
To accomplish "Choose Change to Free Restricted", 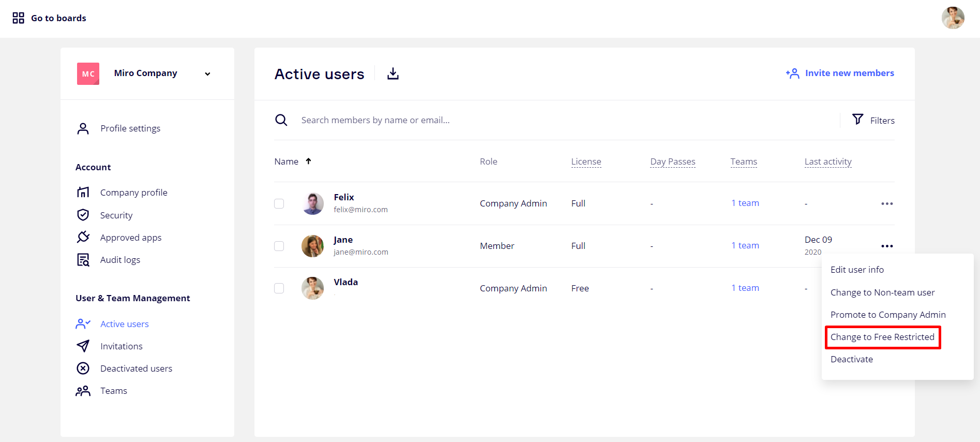I will pos(882,337).
